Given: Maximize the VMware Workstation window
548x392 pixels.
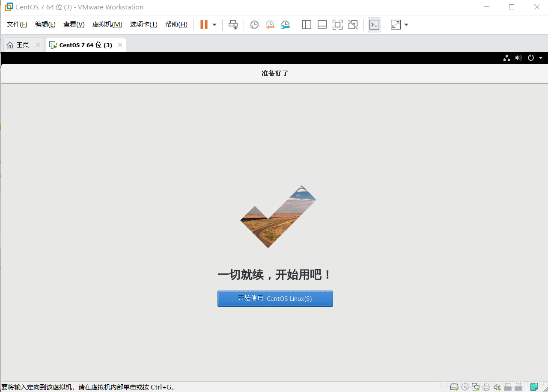Looking at the screenshot, I should point(512,7).
